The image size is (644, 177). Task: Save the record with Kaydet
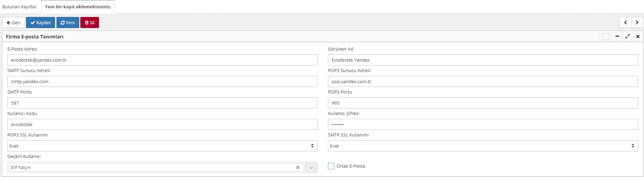41,23
